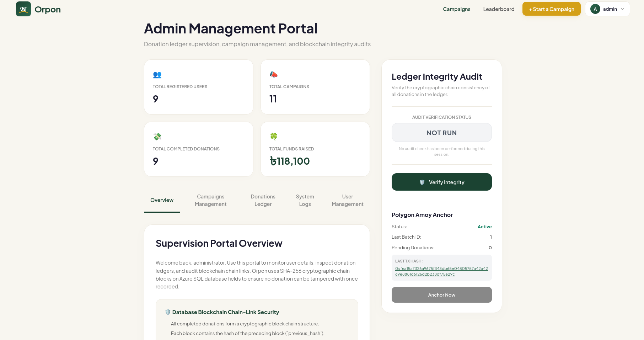Click the Orpon brand name
The width and height of the screenshot is (644, 340).
pyautogui.click(x=48, y=10)
